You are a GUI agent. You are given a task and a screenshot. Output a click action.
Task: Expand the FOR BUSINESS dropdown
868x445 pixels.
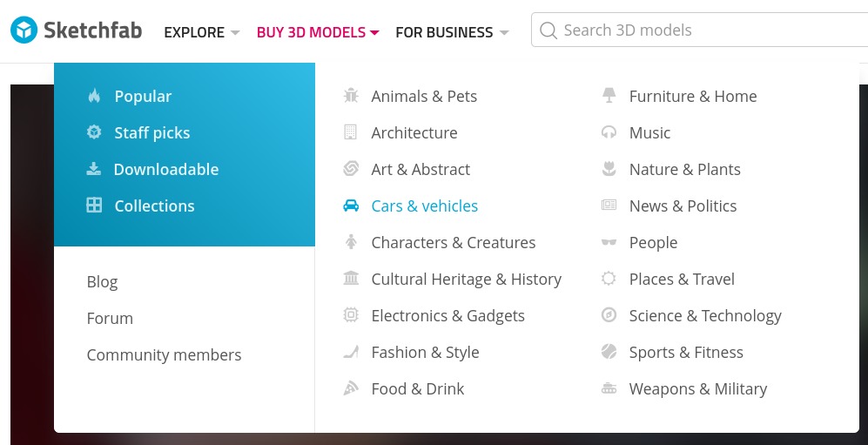coord(452,32)
